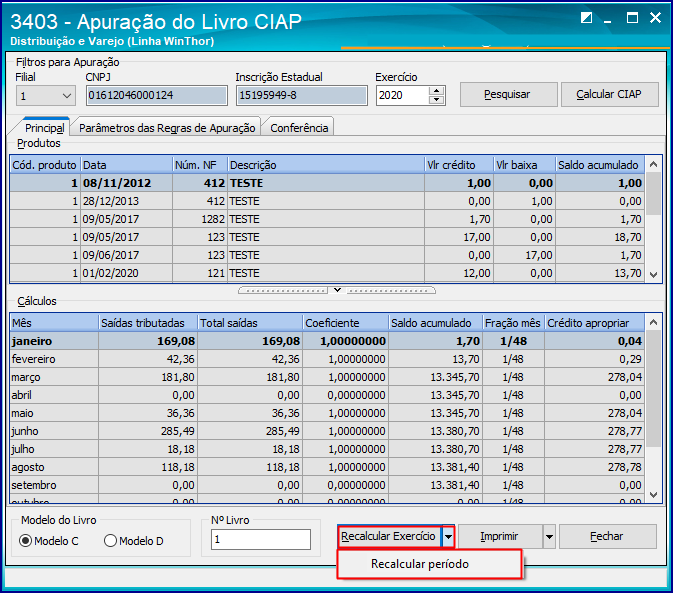Open the Filial dropdown
Screen dimensions: 673x593
pyautogui.click(x=67, y=96)
